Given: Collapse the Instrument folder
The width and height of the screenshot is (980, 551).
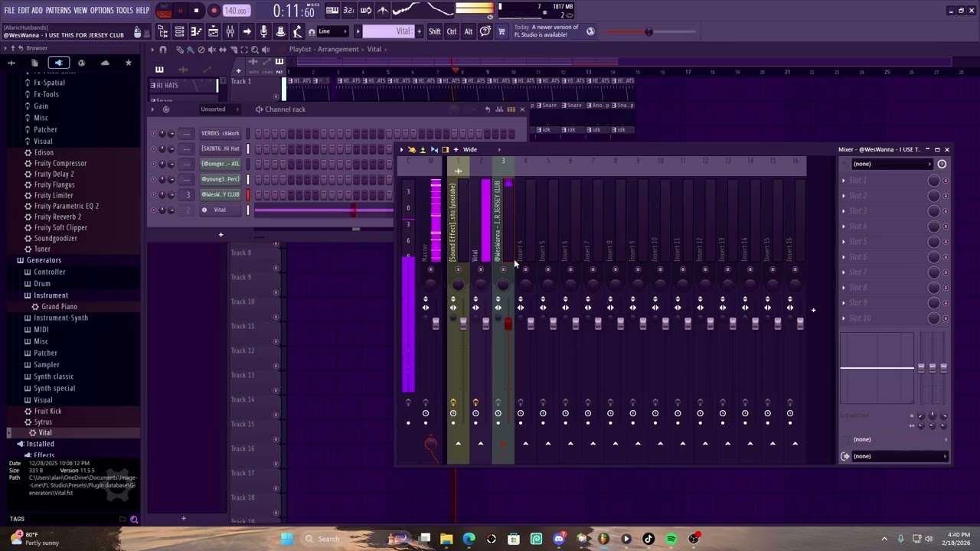Looking at the screenshot, I should (51, 295).
